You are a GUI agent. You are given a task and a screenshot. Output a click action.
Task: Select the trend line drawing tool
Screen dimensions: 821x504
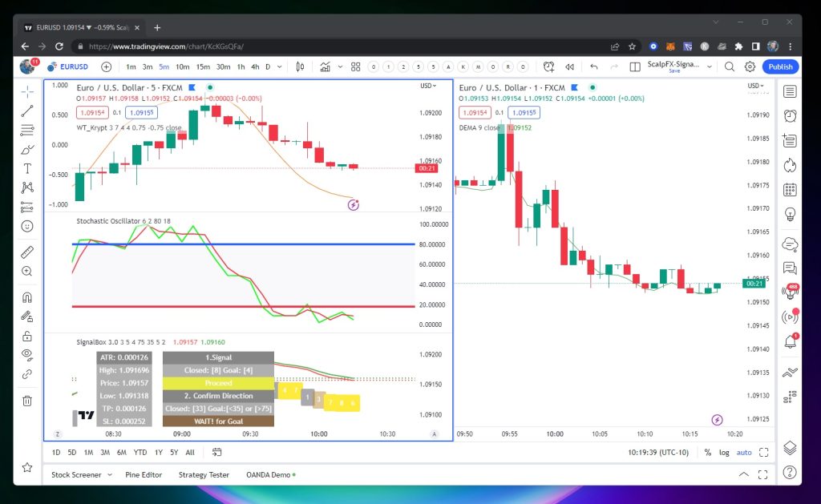pyautogui.click(x=27, y=111)
